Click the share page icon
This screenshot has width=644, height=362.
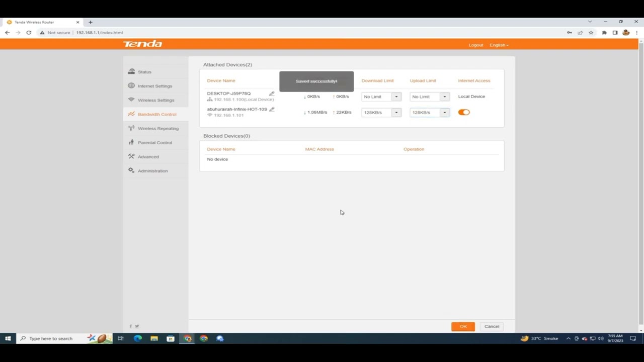tap(580, 33)
